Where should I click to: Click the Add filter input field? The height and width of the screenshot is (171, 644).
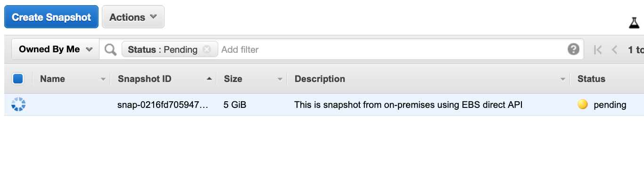click(x=391, y=49)
